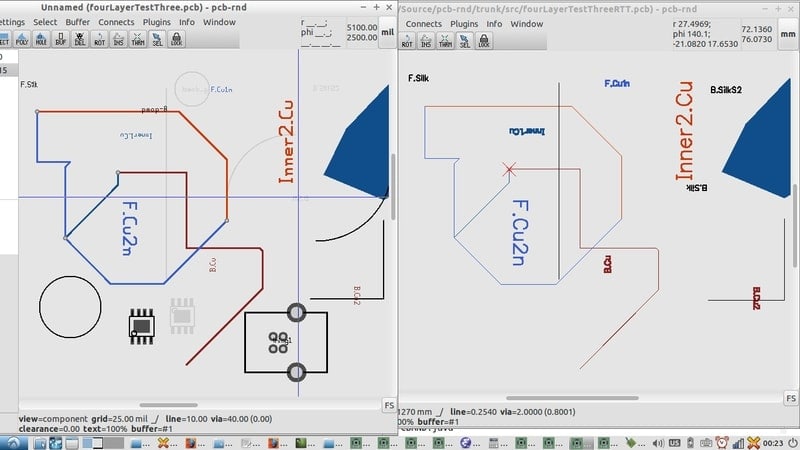Select the ROT rotate tool in left window
800x450 pixels.
(x=99, y=39)
